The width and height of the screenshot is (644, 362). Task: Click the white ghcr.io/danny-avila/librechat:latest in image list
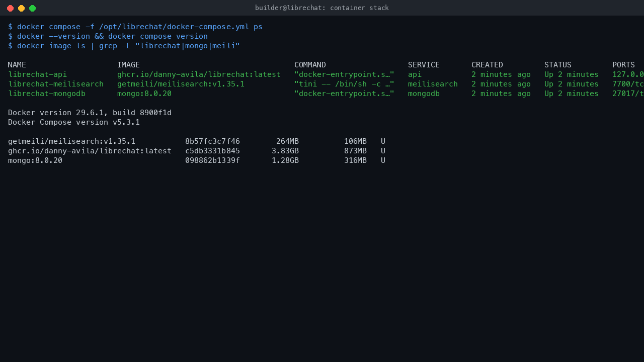coord(90,151)
